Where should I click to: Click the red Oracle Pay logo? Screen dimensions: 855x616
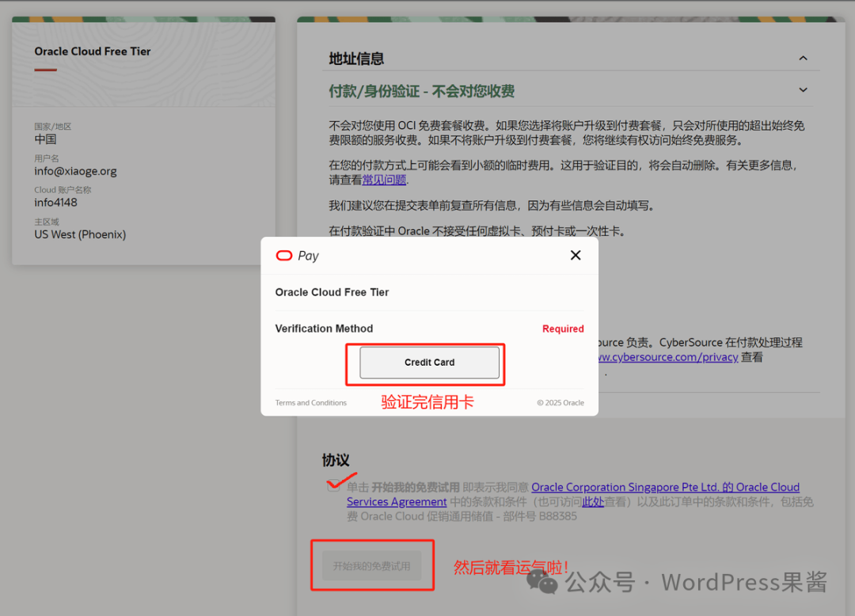(285, 255)
